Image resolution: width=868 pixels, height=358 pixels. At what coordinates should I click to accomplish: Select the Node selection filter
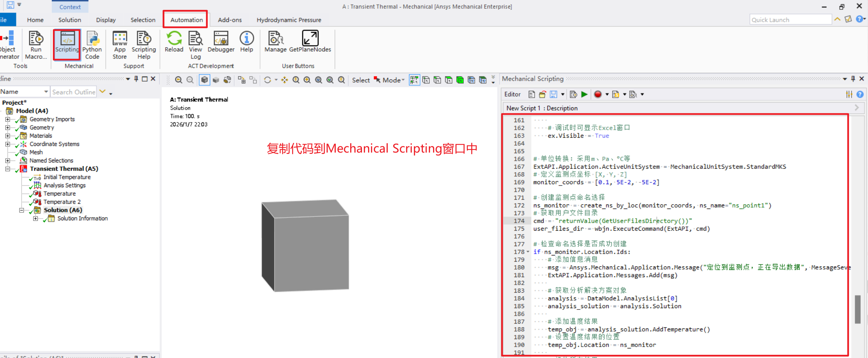[471, 80]
